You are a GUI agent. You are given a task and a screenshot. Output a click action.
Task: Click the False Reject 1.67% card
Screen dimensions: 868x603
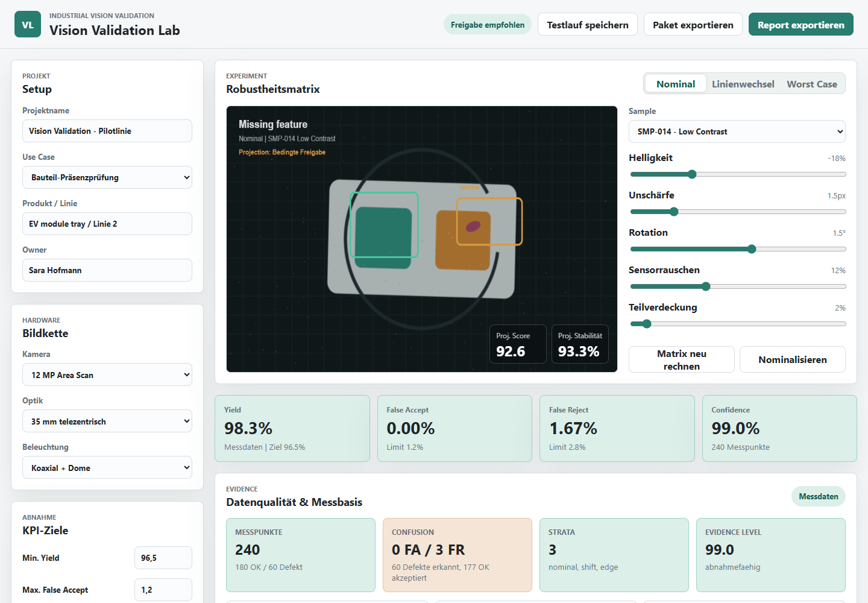pyautogui.click(x=617, y=428)
